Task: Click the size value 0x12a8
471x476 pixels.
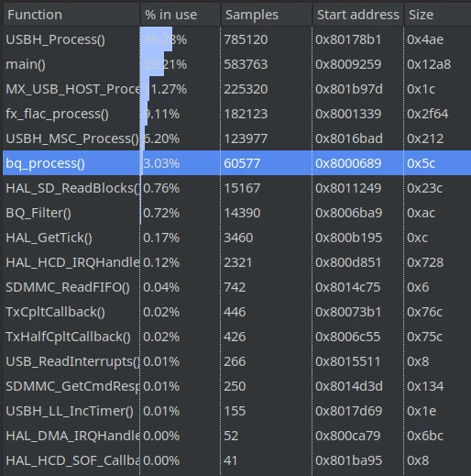Action: 429,64
